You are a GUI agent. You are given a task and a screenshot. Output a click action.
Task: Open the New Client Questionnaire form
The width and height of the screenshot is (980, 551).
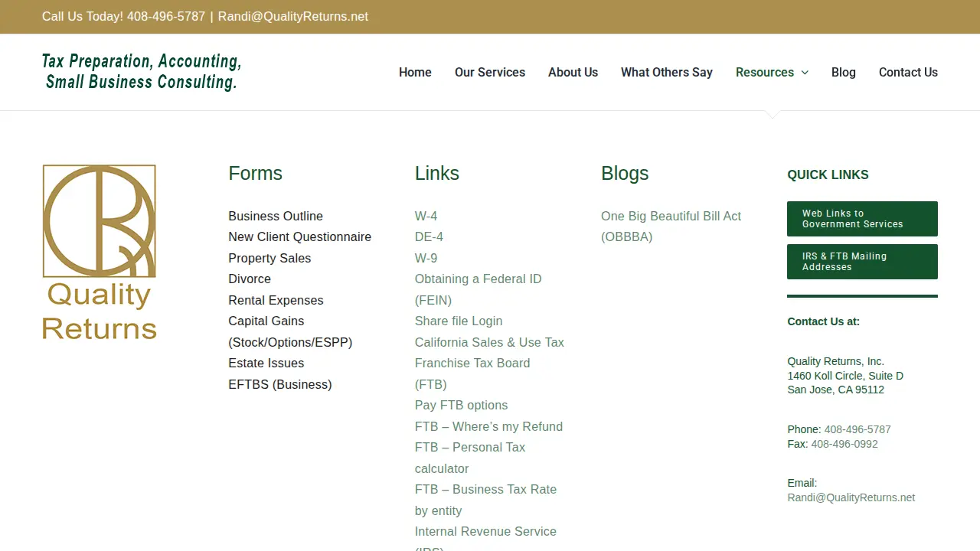(299, 237)
